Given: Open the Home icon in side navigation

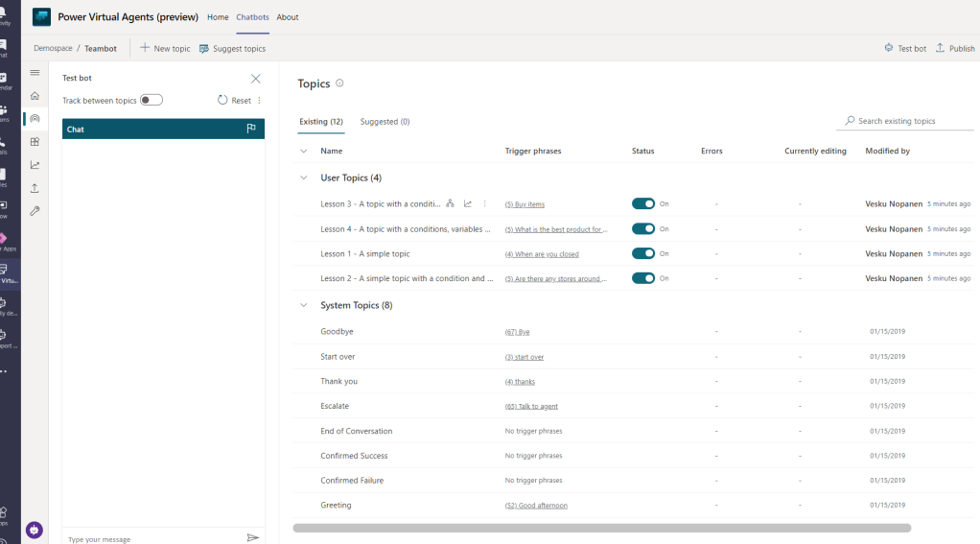Looking at the screenshot, I should tap(35, 96).
